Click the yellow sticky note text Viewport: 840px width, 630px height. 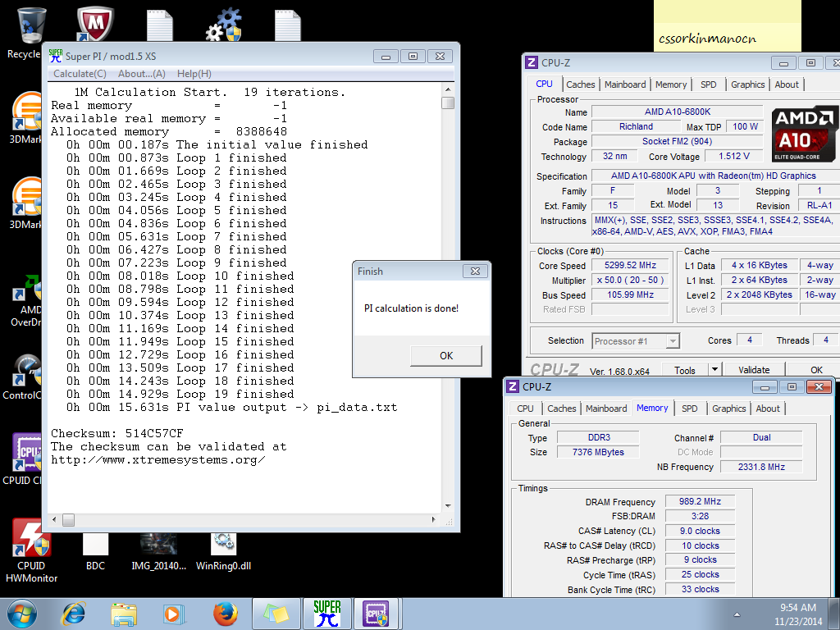(x=707, y=39)
